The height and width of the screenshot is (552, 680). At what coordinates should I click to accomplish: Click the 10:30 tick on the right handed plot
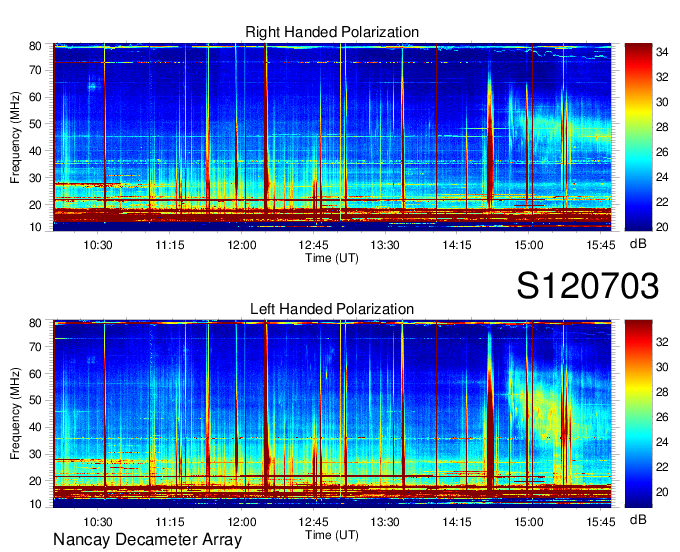pos(98,245)
